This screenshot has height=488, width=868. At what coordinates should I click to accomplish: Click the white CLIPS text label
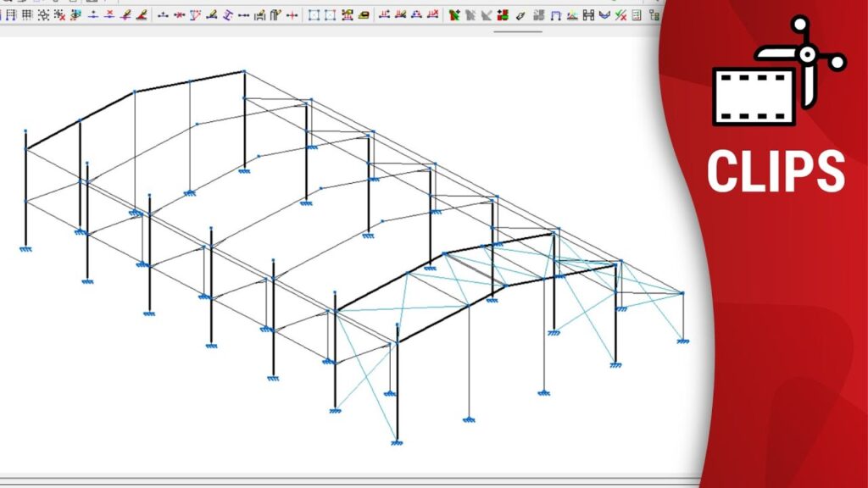pyautogui.click(x=776, y=172)
